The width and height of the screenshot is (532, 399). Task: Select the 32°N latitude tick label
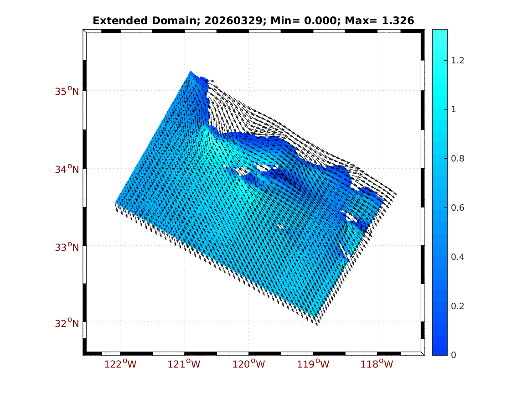click(x=67, y=324)
